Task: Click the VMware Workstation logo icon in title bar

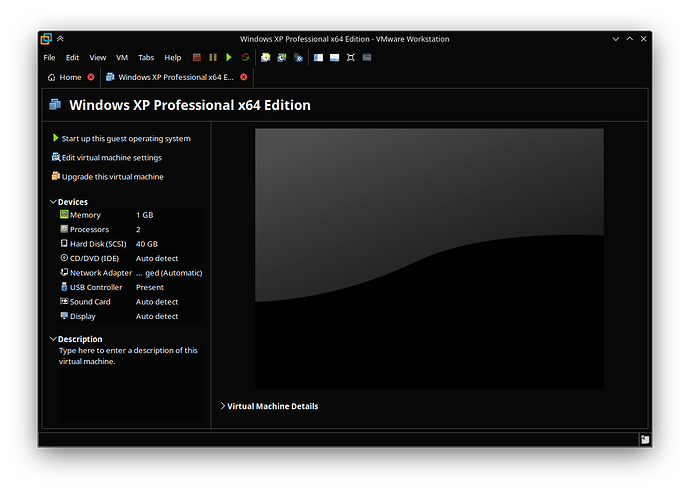Action: point(46,39)
